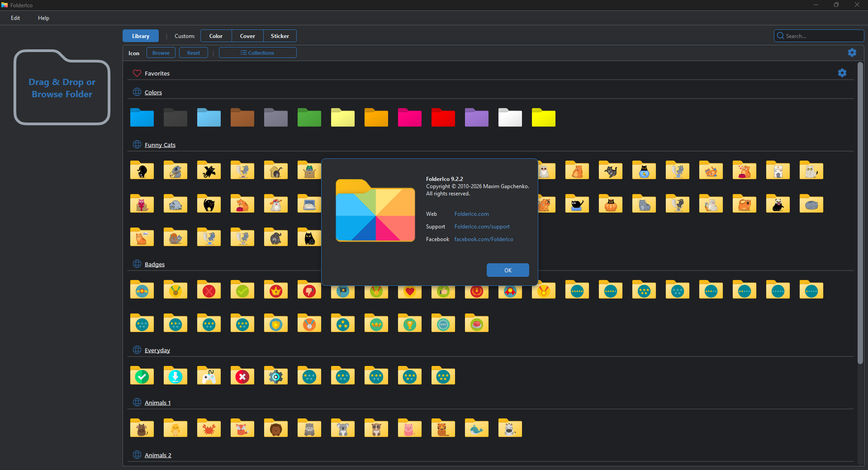Select the ghost cat folder icon
This screenshot has height=470, width=868.
(x=811, y=170)
